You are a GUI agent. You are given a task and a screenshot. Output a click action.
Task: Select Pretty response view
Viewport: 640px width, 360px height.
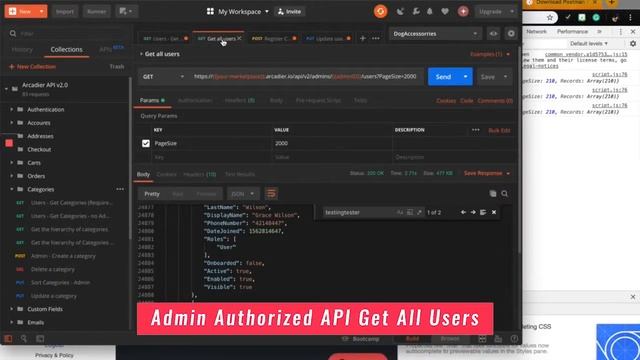point(152,194)
